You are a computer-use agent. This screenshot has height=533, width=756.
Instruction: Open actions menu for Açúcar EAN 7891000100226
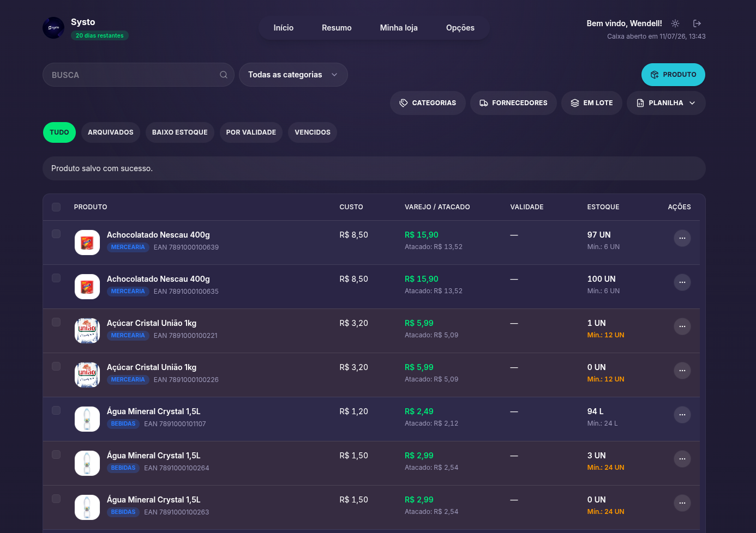[x=682, y=371]
